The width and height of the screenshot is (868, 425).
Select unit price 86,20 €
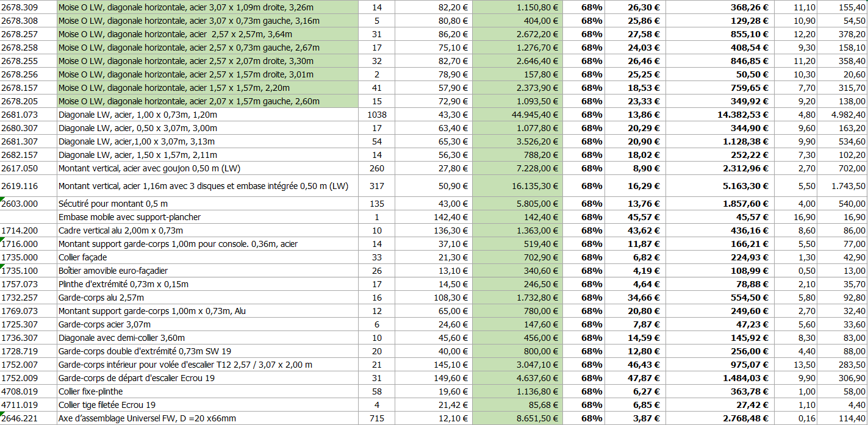tap(434, 34)
